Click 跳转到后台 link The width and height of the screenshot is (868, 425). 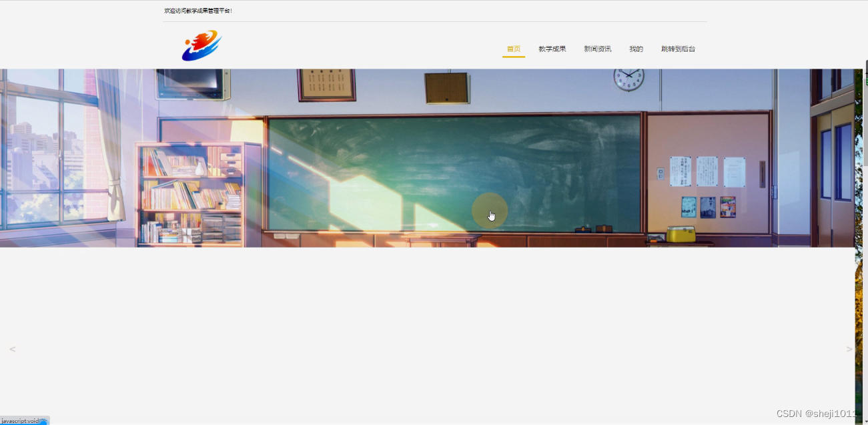678,49
